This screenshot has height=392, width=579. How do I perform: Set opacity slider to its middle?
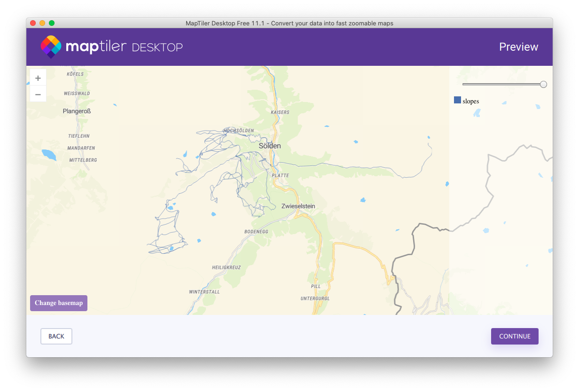pyautogui.click(x=503, y=85)
